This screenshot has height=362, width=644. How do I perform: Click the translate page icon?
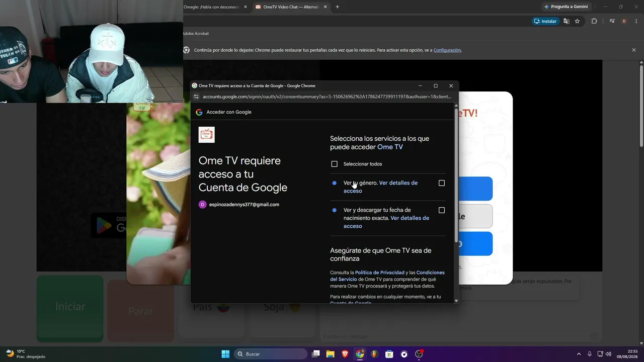567,21
